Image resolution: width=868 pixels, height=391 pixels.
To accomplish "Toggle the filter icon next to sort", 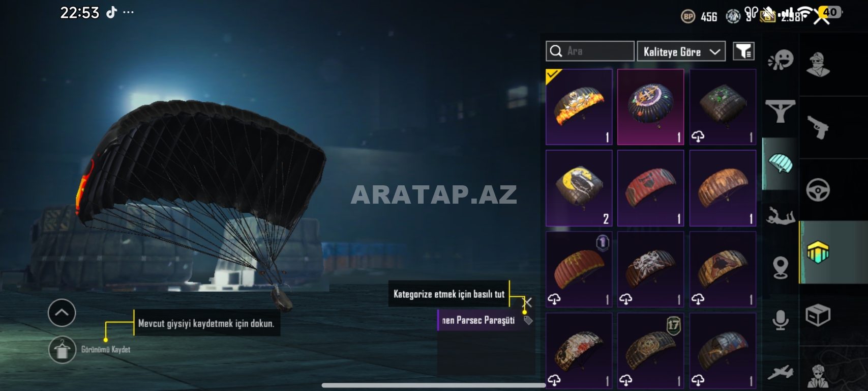I will tap(743, 51).
